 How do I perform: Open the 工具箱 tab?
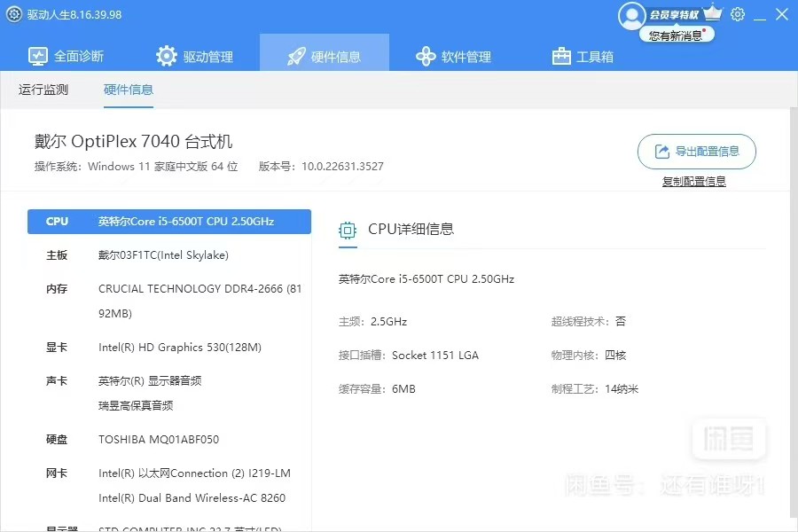click(x=583, y=56)
